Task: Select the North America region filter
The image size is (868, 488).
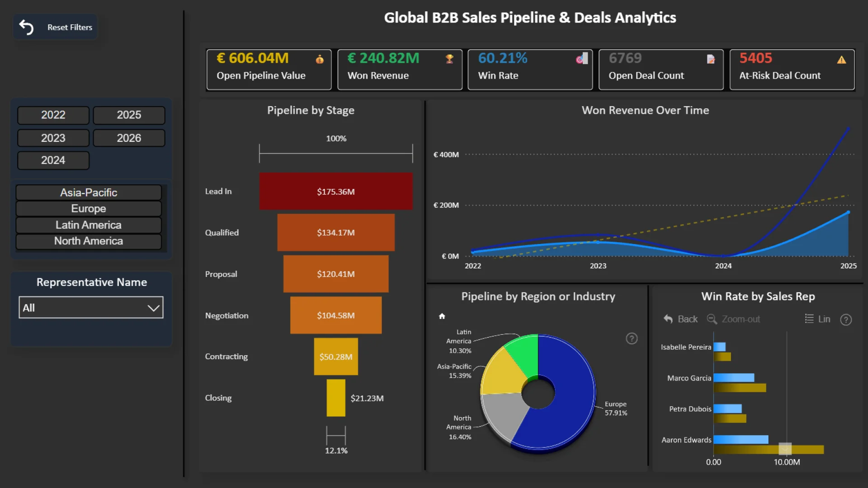Action: 89,241
